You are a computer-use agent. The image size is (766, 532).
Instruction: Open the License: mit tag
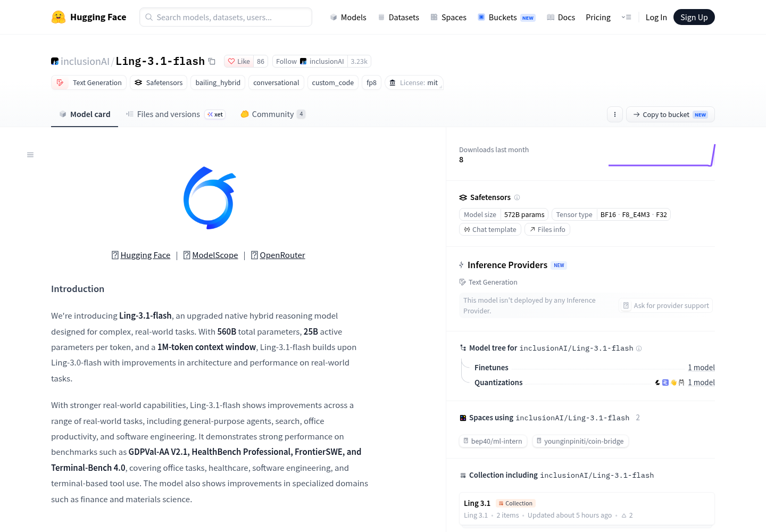point(414,82)
